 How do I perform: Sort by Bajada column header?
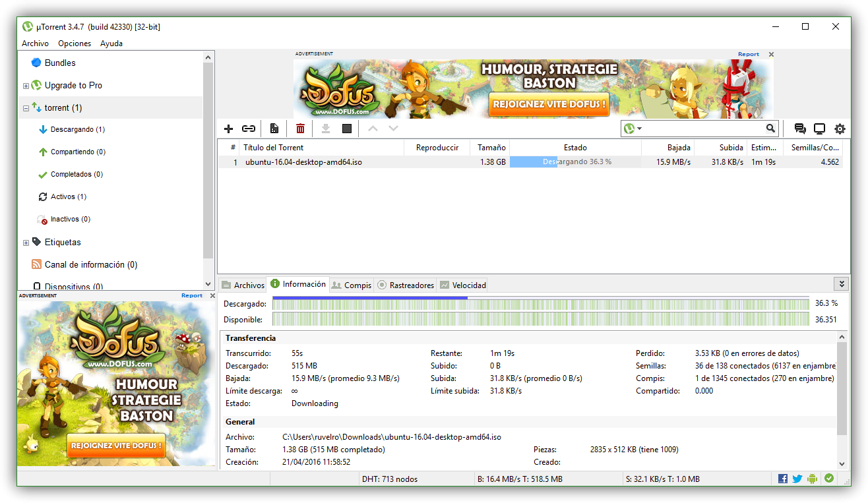pos(667,148)
